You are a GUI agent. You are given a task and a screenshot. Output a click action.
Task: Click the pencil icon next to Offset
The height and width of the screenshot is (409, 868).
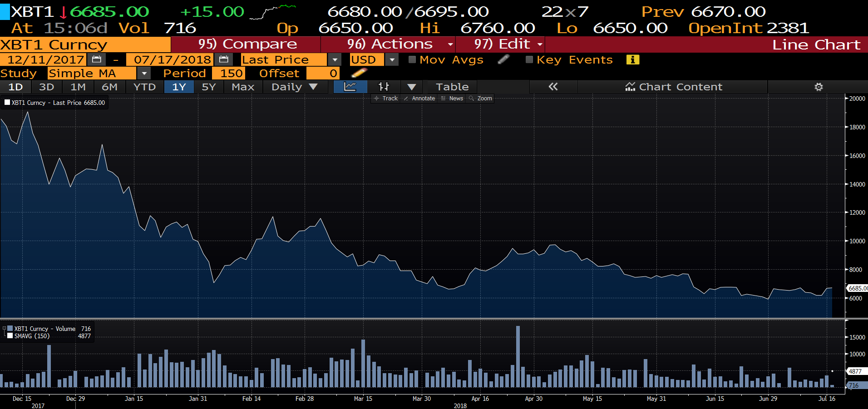tap(359, 73)
